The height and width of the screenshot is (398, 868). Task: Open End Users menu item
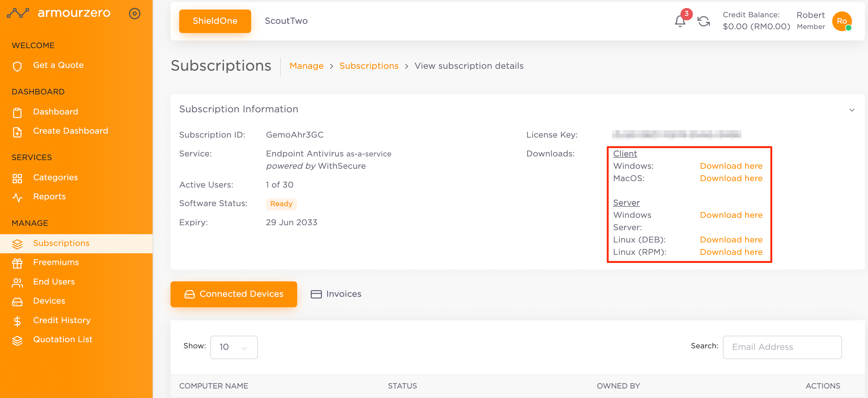(x=76, y=282)
